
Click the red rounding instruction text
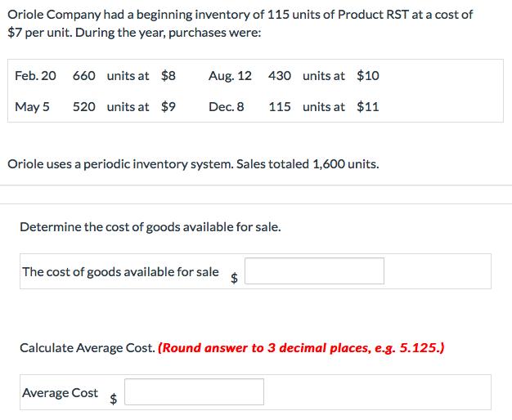pos(300,348)
